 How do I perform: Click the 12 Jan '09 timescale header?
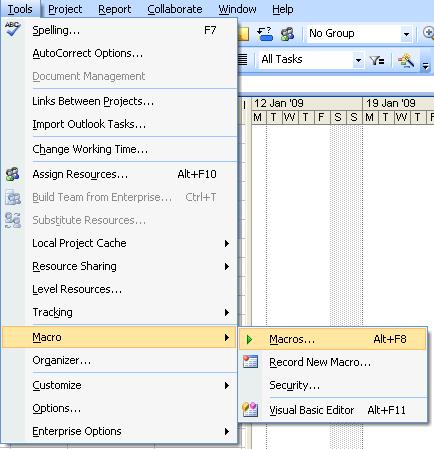tap(307, 103)
